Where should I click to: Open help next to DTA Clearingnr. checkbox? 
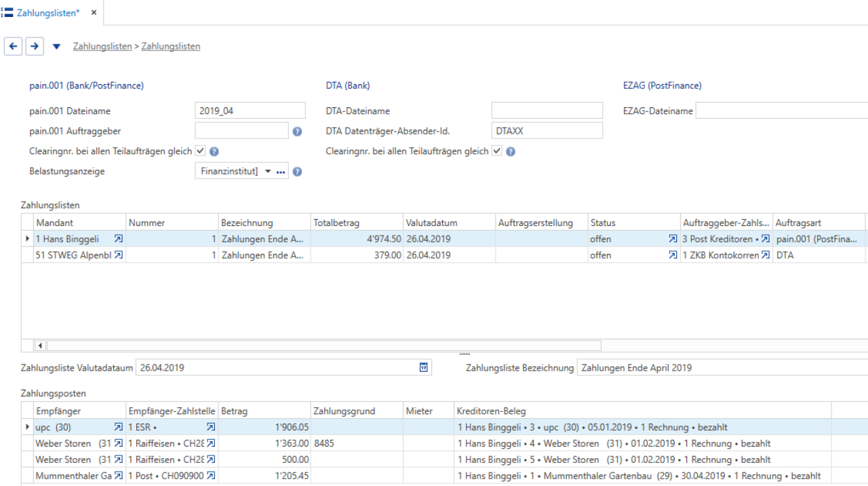pos(511,152)
